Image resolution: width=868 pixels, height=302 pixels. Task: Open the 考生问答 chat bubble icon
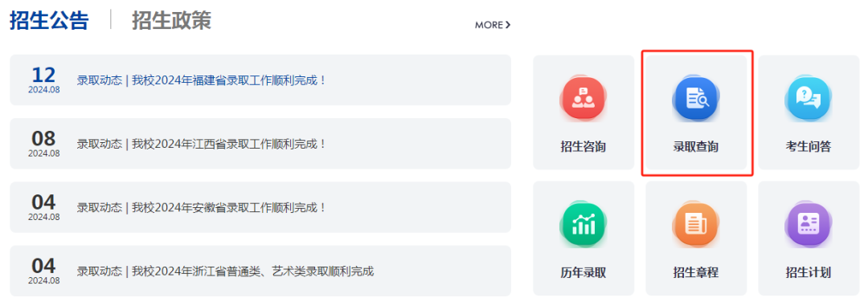809,99
